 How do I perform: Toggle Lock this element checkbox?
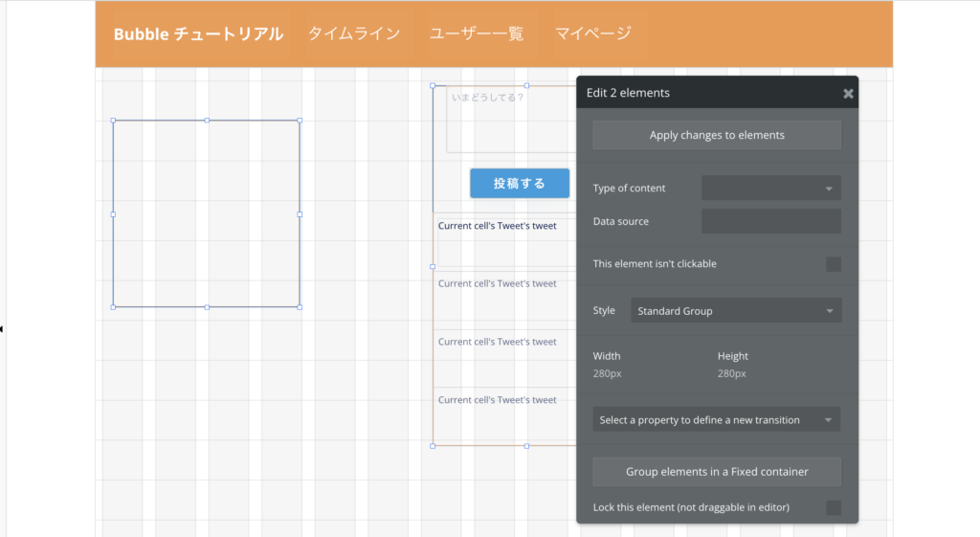point(834,507)
